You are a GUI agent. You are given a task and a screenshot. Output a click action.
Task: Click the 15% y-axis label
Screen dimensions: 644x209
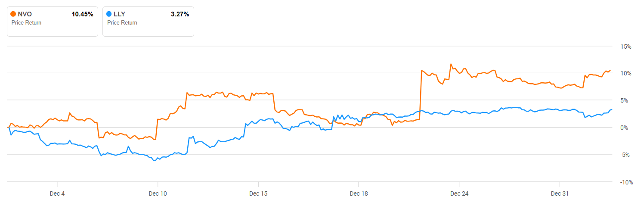625,47
